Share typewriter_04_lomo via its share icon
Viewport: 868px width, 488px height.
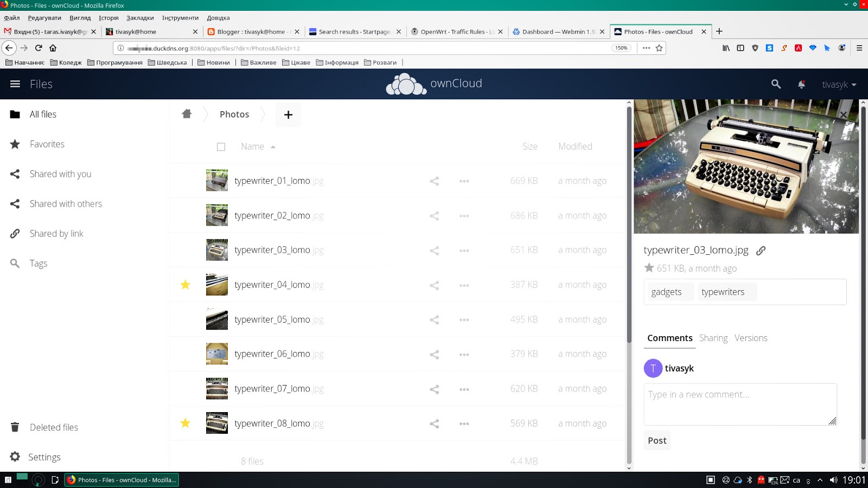[x=434, y=285]
